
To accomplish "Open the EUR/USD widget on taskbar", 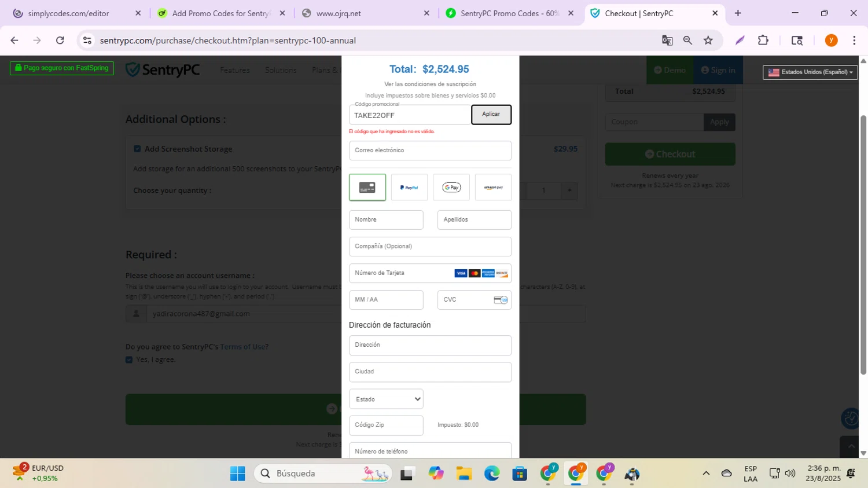I will click(38, 474).
